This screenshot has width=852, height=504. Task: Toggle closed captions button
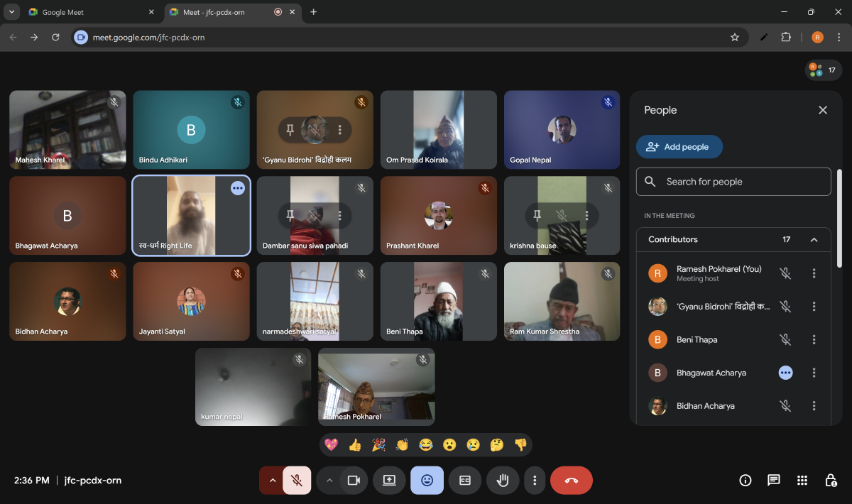465,481
